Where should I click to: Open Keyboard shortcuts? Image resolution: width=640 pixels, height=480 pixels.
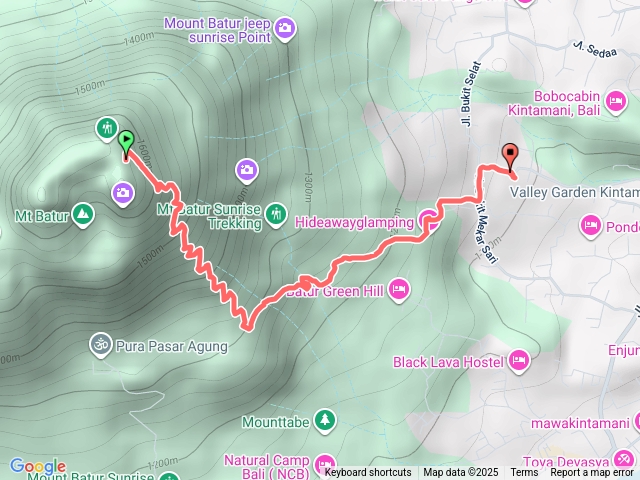point(368,473)
